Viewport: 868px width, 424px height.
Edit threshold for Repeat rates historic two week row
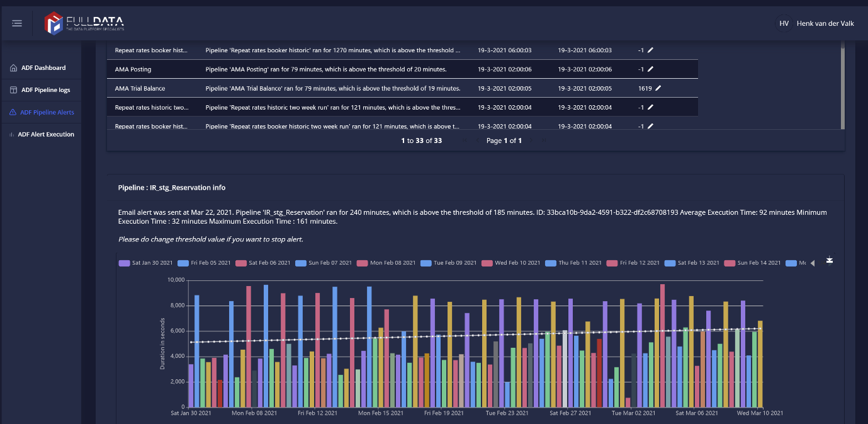tap(651, 107)
